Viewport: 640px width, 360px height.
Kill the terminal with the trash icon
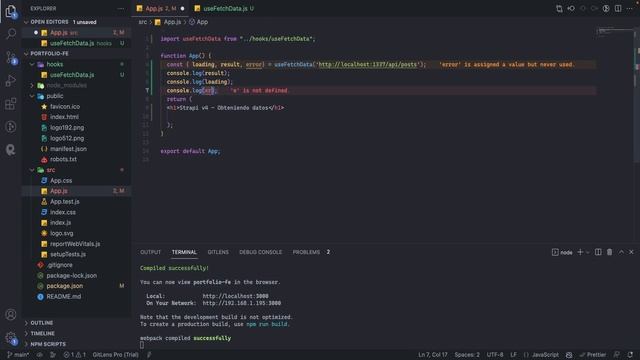(609, 252)
